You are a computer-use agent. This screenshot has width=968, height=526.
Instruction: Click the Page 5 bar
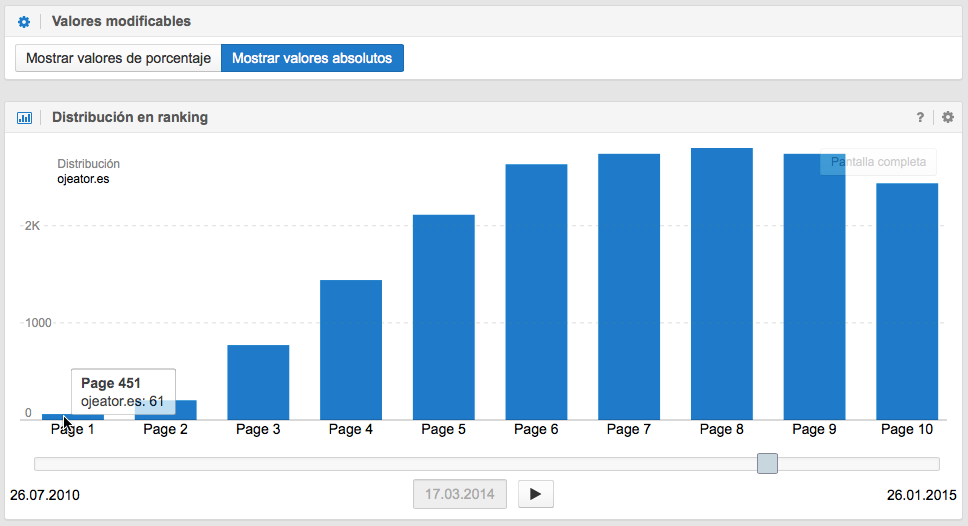[444, 317]
